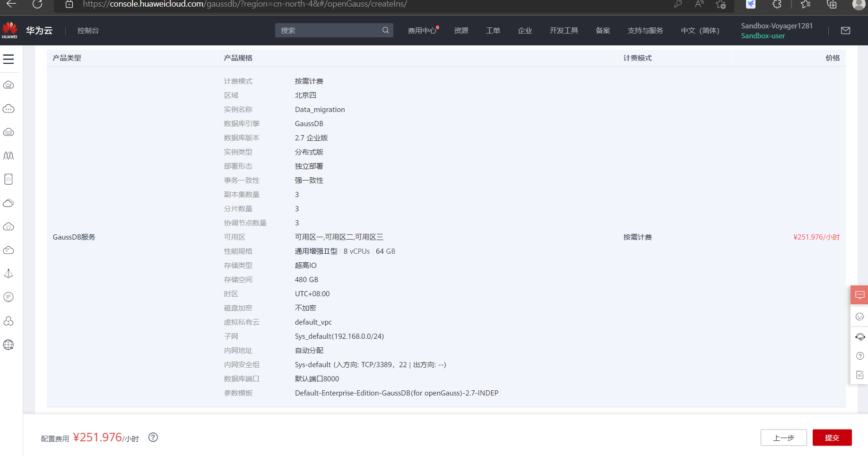Open the first cloud server sidebar icon
Screen dimensions: 868x456
(x=9, y=85)
